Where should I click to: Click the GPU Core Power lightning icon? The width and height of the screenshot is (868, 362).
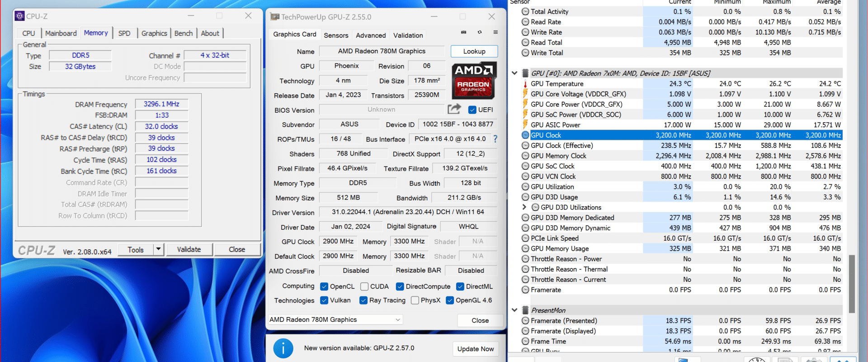click(525, 104)
